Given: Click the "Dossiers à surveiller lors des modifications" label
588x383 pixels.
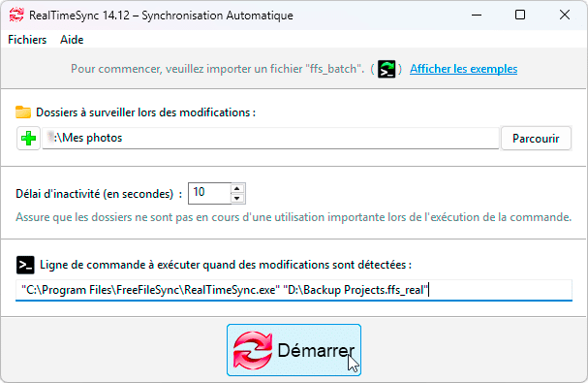Looking at the screenshot, I should [x=145, y=112].
